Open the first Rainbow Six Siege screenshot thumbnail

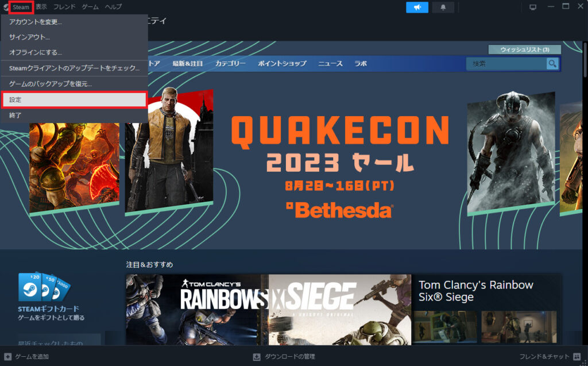pyautogui.click(x=445, y=326)
